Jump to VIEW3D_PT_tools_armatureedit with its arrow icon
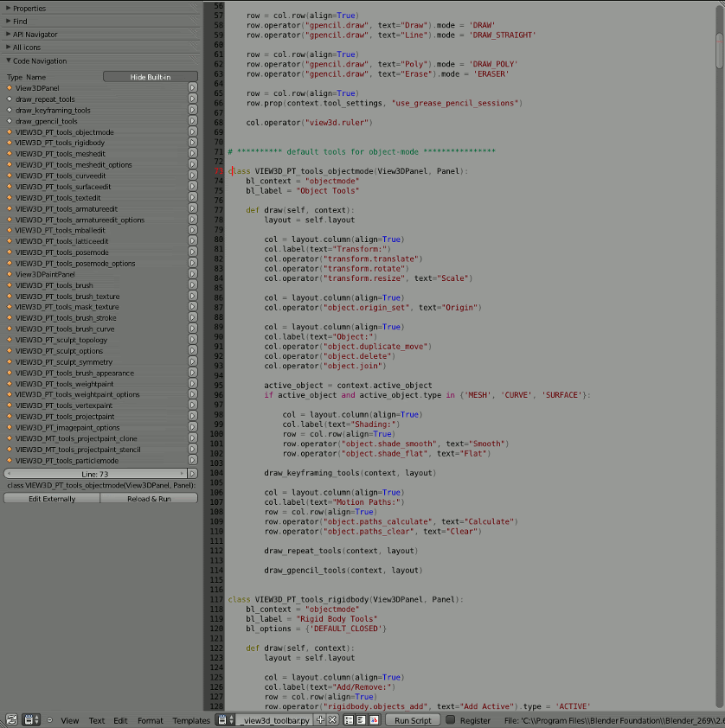 193,208
